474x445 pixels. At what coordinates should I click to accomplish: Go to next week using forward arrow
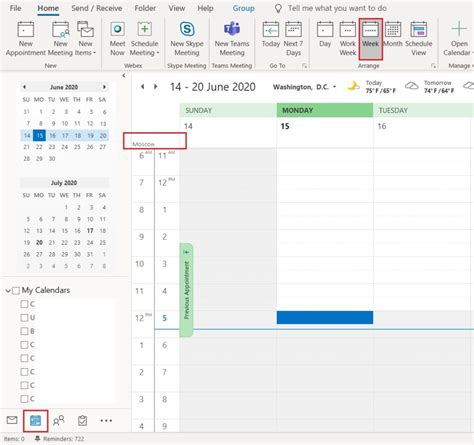155,87
